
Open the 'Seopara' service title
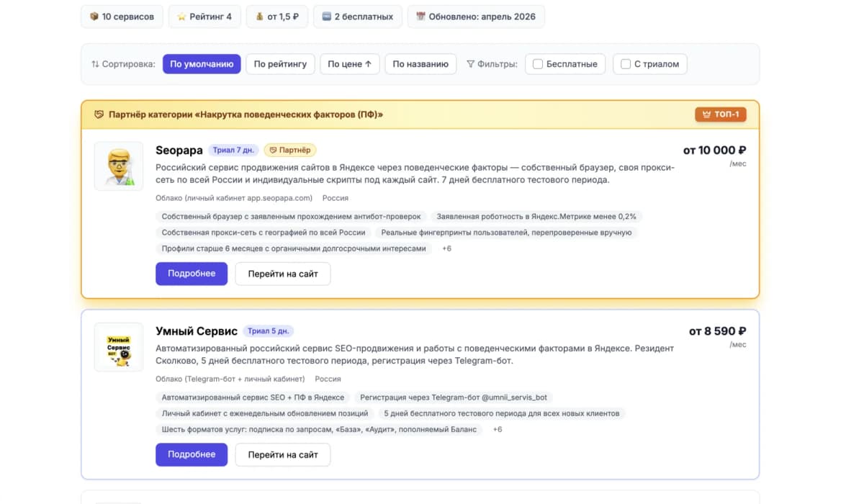(179, 150)
